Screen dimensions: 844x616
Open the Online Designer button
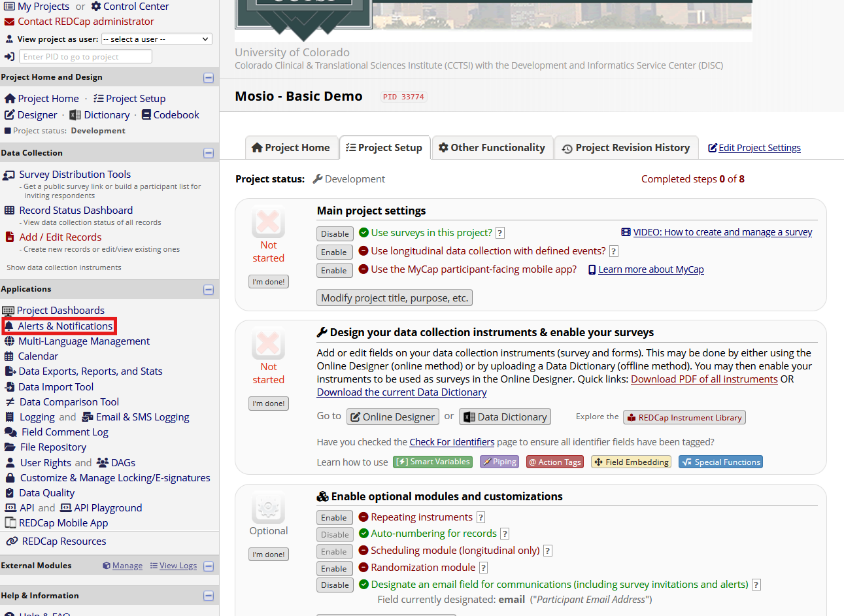coord(392,417)
